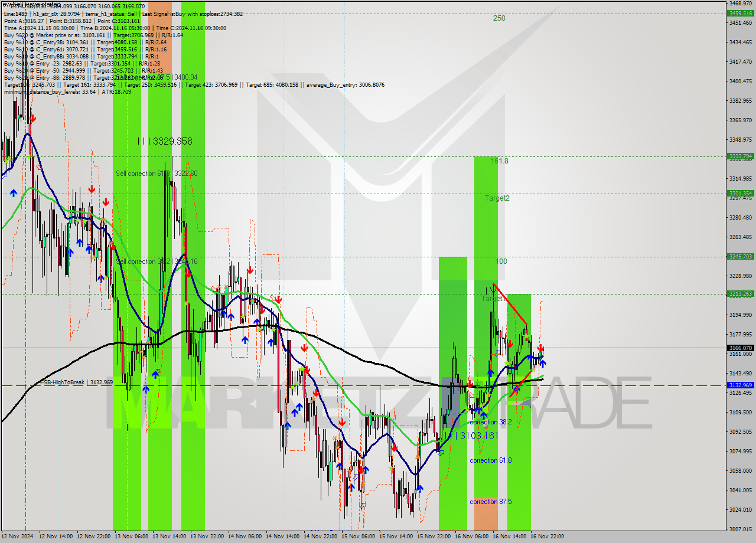Click the 3007.015 price scale value
The width and height of the screenshot is (756, 543).
pyautogui.click(x=740, y=529)
